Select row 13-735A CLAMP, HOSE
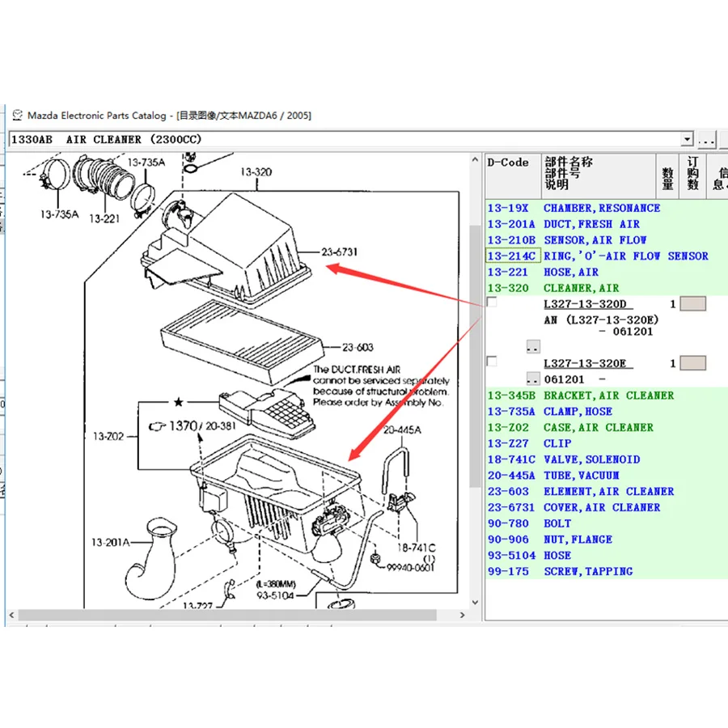 607,412
